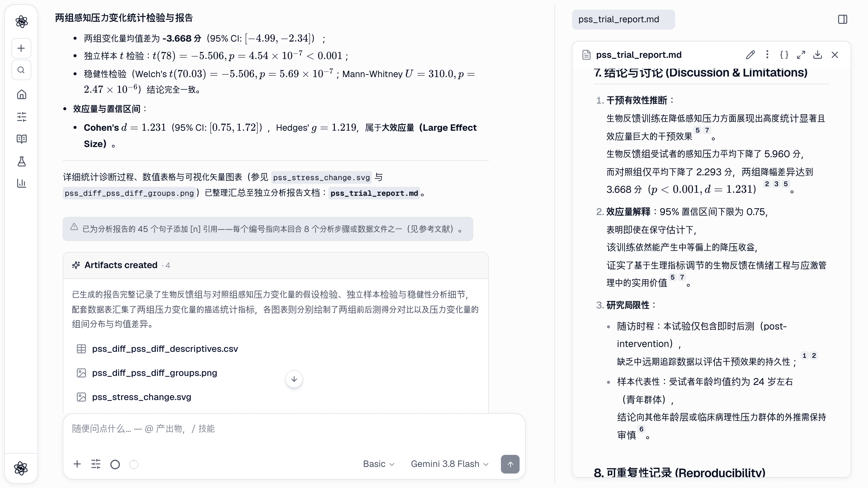Viewport: 868px width, 488px height.
Task: Open search from the sidebar
Action: pyautogui.click(x=21, y=70)
